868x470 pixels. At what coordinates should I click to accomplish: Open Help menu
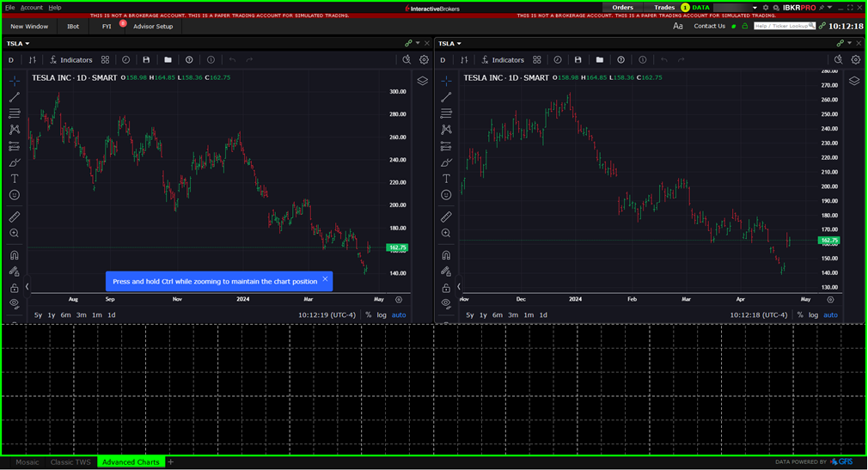[55, 8]
